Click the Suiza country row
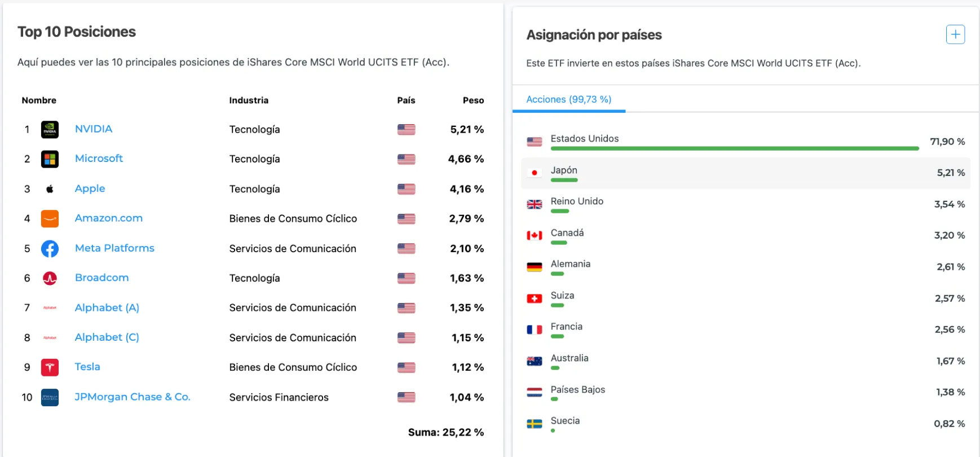This screenshot has height=457, width=980. pos(744,298)
